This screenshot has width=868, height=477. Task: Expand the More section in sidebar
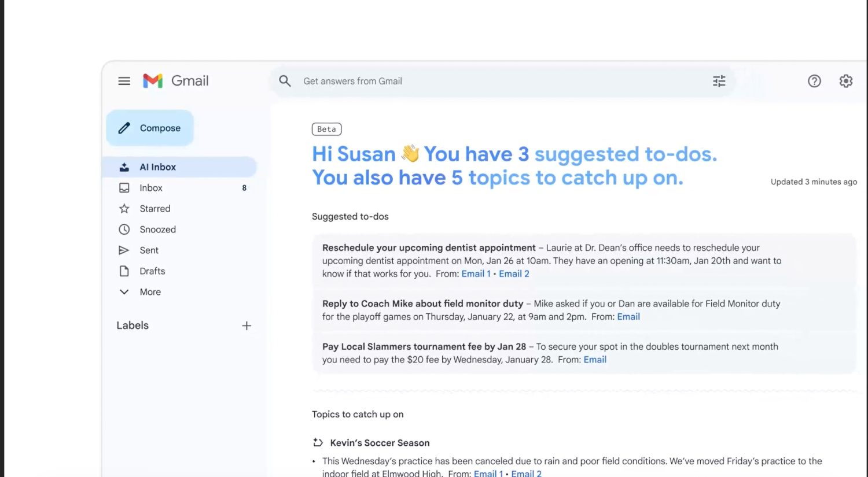pos(124,291)
